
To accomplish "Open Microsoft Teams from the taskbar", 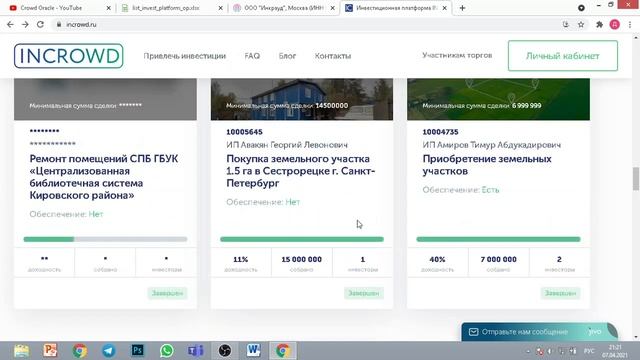I will [196, 351].
